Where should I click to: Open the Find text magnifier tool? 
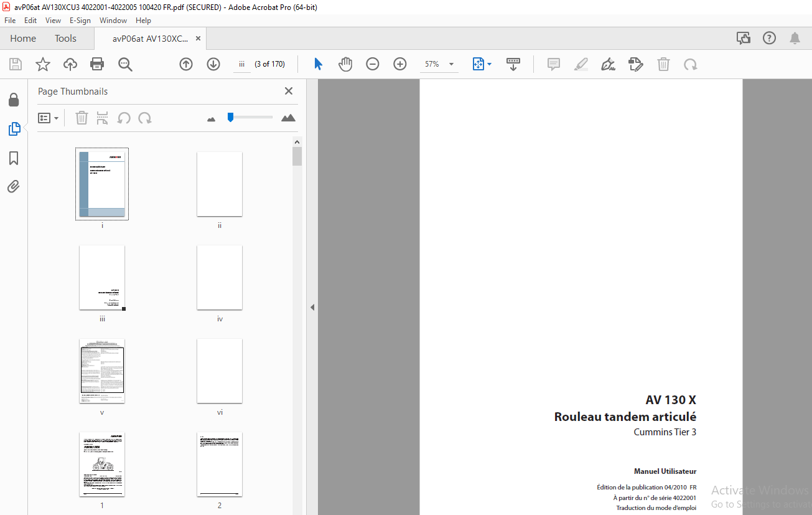(x=125, y=64)
